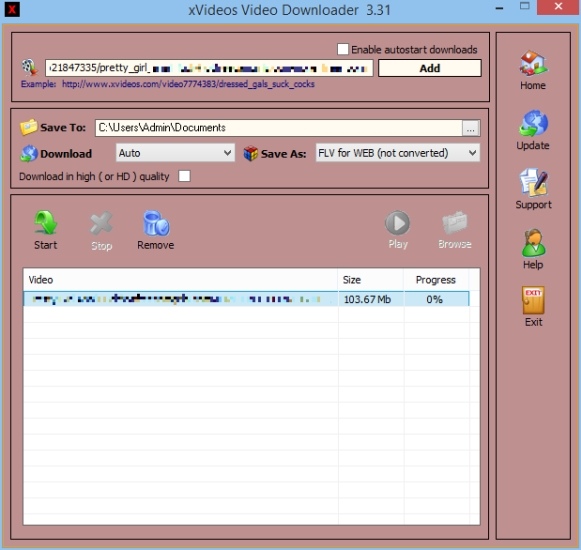Image resolution: width=581 pixels, height=550 pixels.
Task: Click the Browse folder icon in toolbar
Action: (455, 223)
